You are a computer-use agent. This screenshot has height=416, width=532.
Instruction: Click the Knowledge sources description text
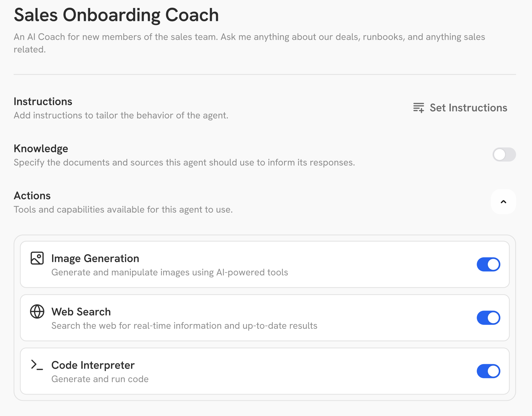(184, 163)
